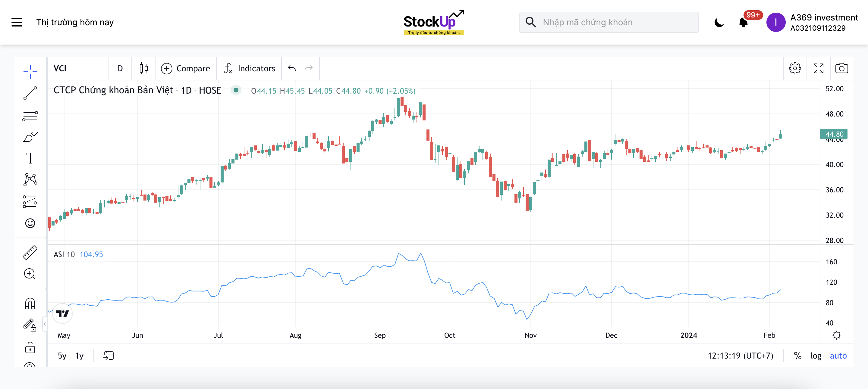Toggle log scale
Image resolution: width=868 pixels, height=389 pixels.
pos(816,356)
